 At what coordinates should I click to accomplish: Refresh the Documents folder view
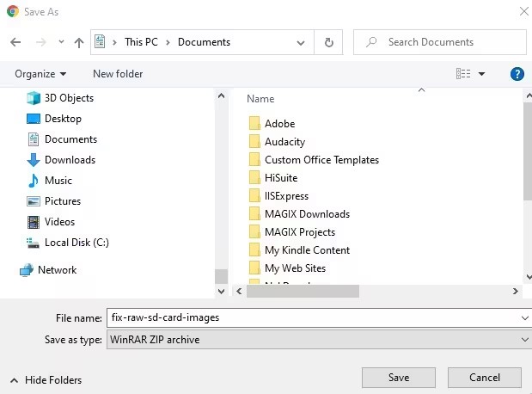[x=328, y=42]
